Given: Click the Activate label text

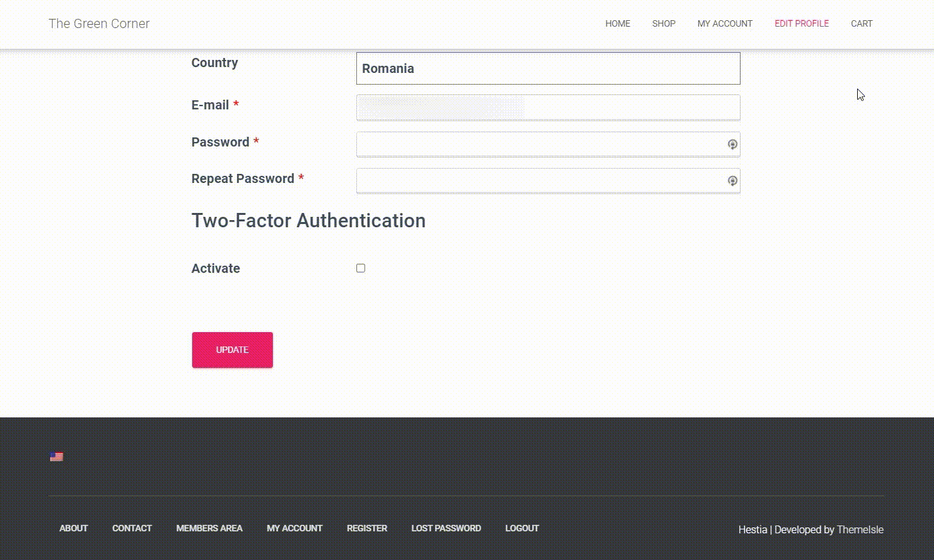Looking at the screenshot, I should [216, 268].
